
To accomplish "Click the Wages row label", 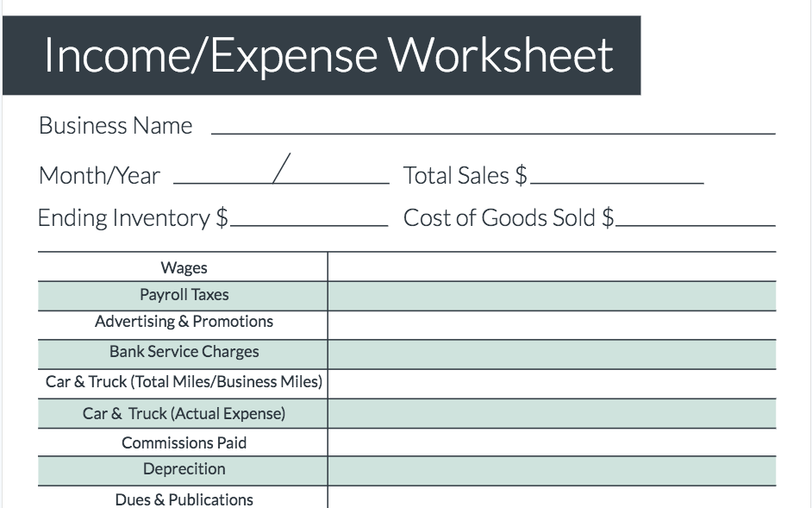I will coord(184,268).
